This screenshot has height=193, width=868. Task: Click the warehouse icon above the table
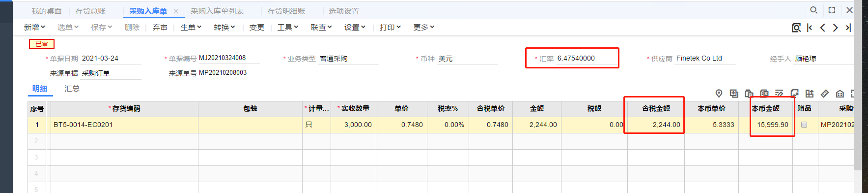pos(840,94)
